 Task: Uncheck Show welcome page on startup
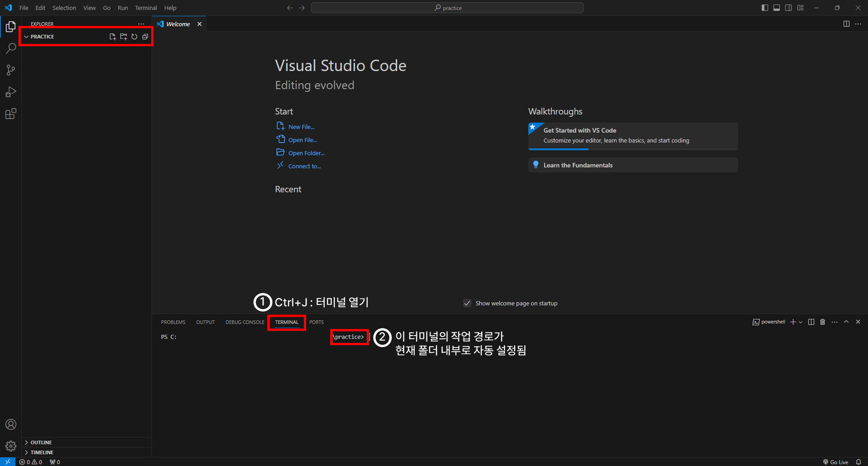point(467,303)
